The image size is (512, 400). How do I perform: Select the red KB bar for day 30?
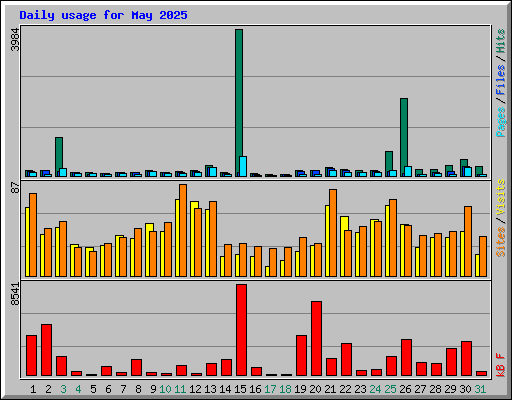click(x=466, y=358)
